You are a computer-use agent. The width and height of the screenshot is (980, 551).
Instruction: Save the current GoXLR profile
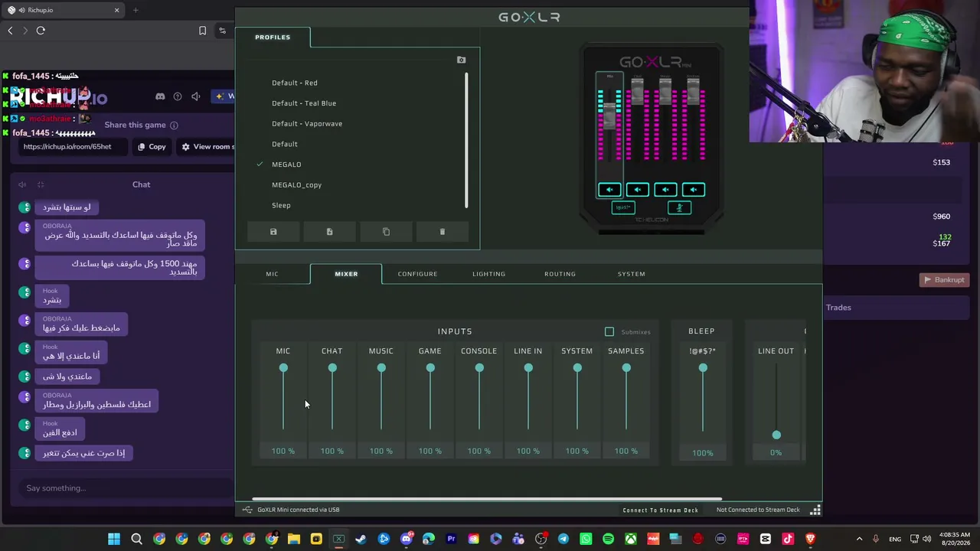pyautogui.click(x=273, y=232)
